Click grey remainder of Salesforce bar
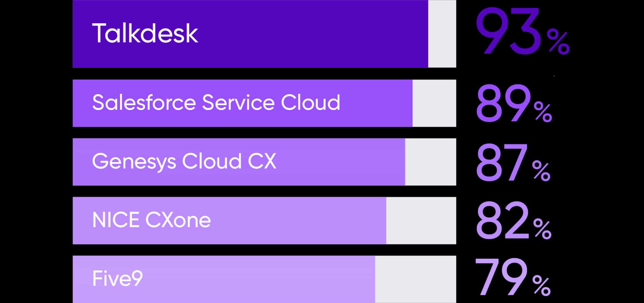This screenshot has width=644, height=303. coord(434,103)
